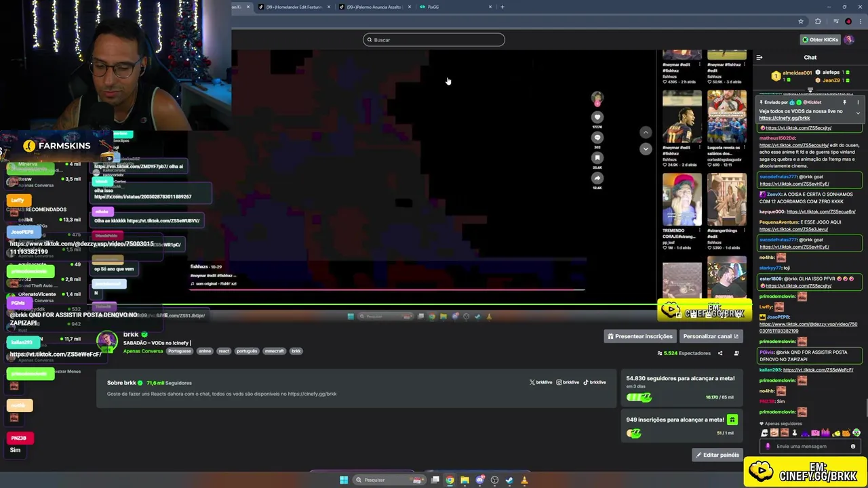
Task: Select the react channel tag
Action: [224, 351]
